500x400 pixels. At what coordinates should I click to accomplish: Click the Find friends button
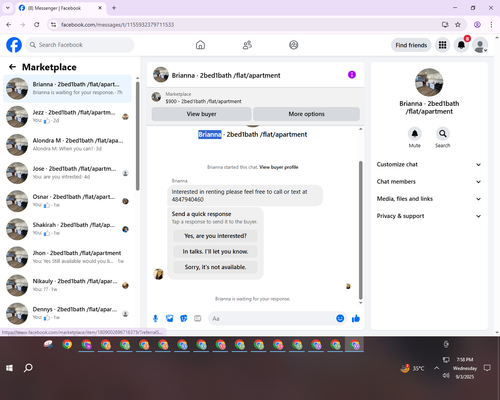[x=411, y=45]
